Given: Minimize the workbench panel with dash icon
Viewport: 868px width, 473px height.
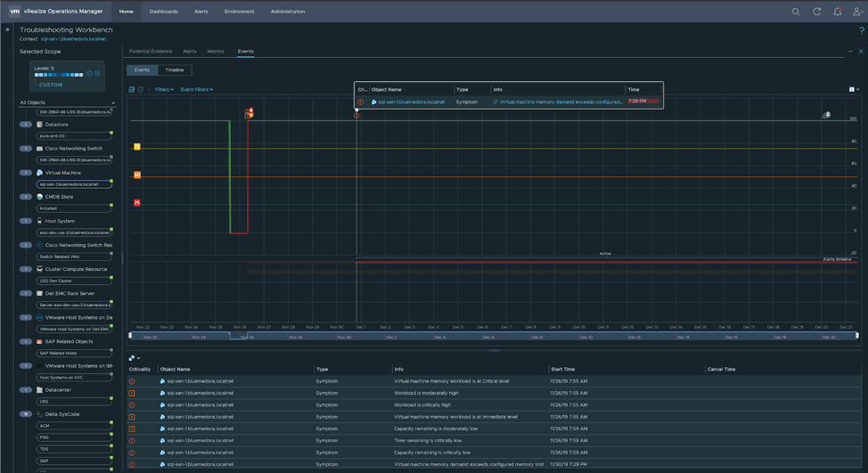Looking at the screenshot, I should (x=850, y=52).
